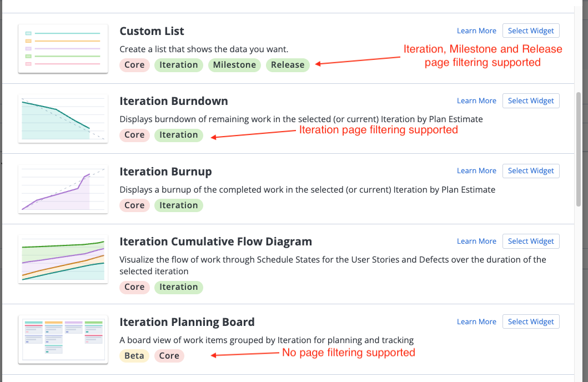Click the Iteration Burndown chart thumbnail
Image resolution: width=588 pixels, height=382 pixels.
click(63, 119)
